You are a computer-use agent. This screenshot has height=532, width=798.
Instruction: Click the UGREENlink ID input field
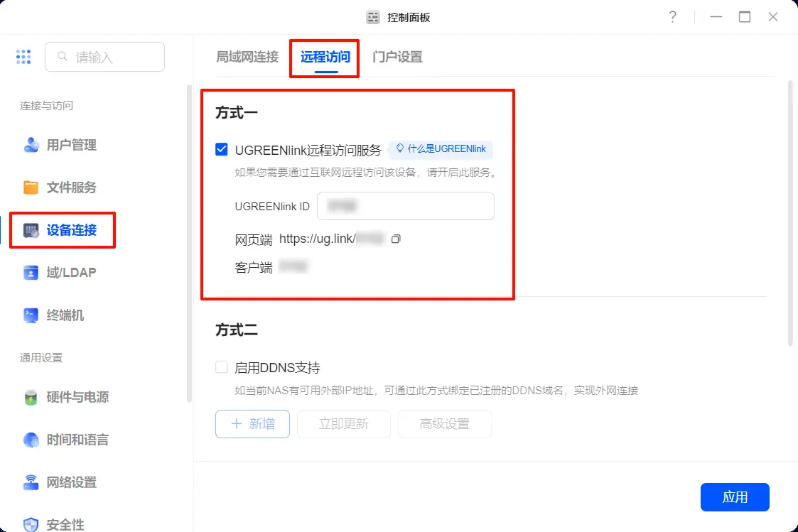coord(405,206)
